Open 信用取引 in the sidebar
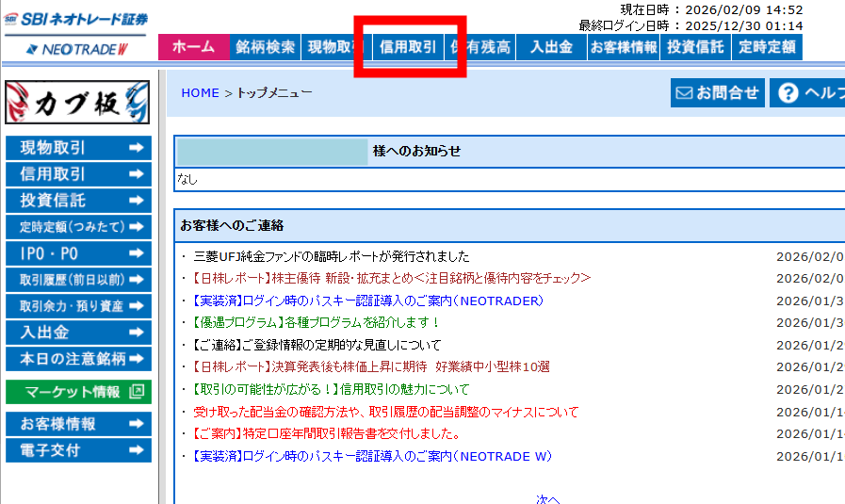 78,174
